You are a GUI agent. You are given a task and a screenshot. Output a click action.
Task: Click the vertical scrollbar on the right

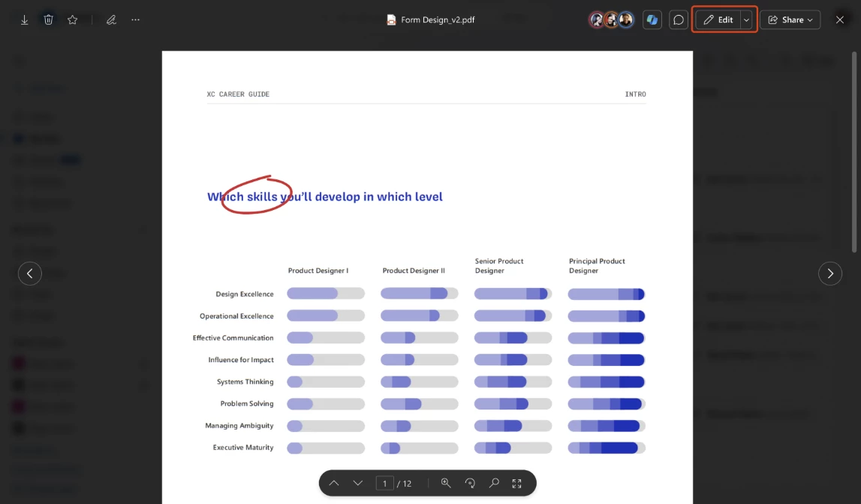click(x=853, y=152)
